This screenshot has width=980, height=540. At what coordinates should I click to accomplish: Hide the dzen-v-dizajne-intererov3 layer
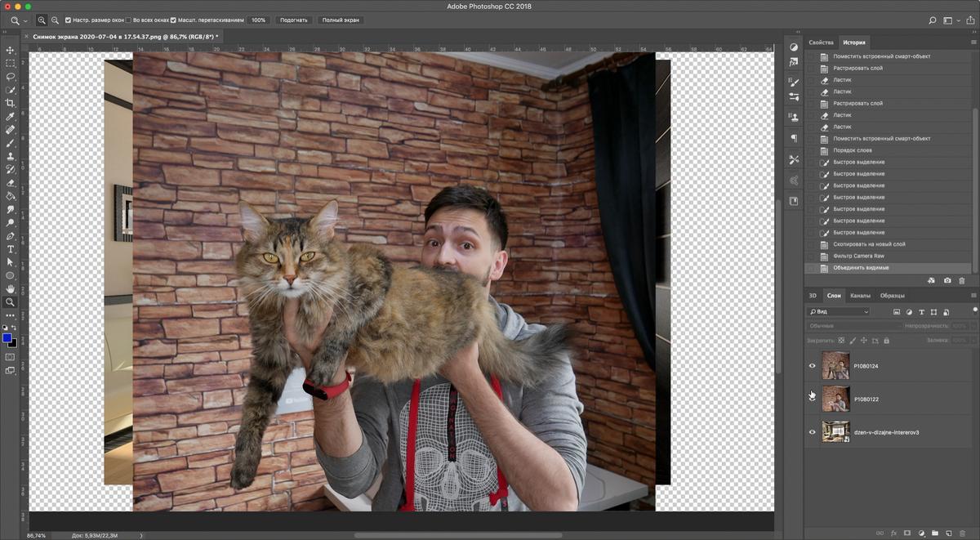coord(812,431)
